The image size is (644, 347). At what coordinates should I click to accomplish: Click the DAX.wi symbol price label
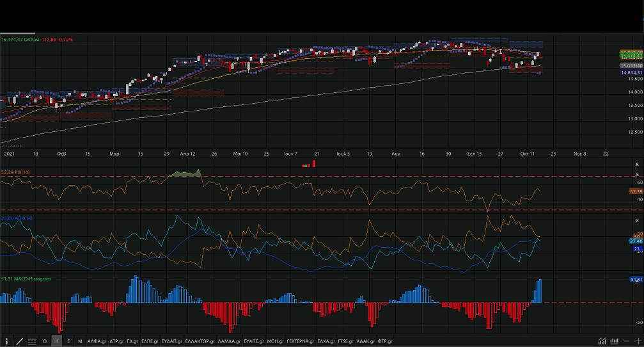(37, 40)
